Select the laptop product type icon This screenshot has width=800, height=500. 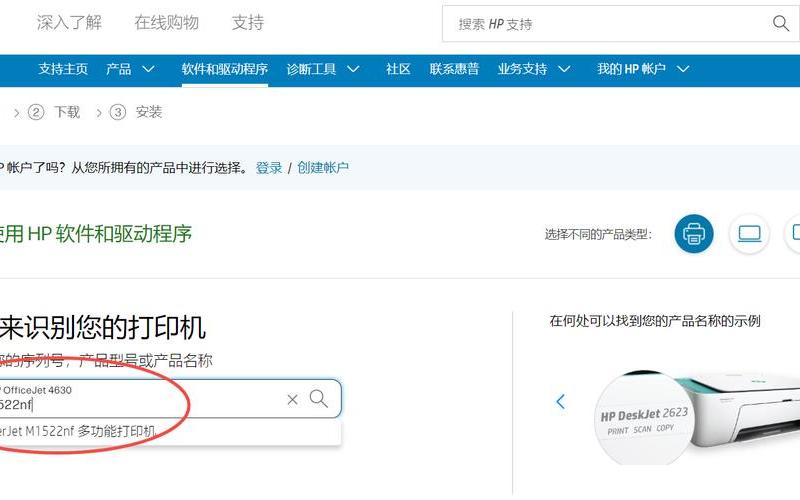click(x=749, y=234)
